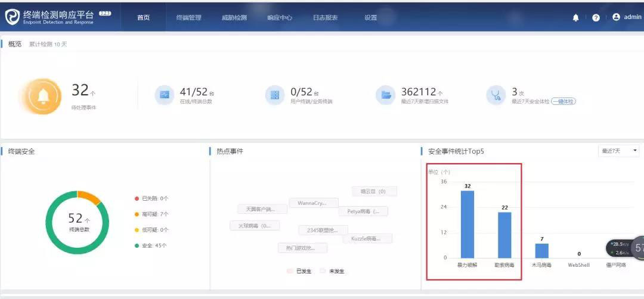Image resolution: width=644 pixels, height=299 pixels.
Task: Toggle the 未发生 legend in hot events
Action: (x=332, y=271)
